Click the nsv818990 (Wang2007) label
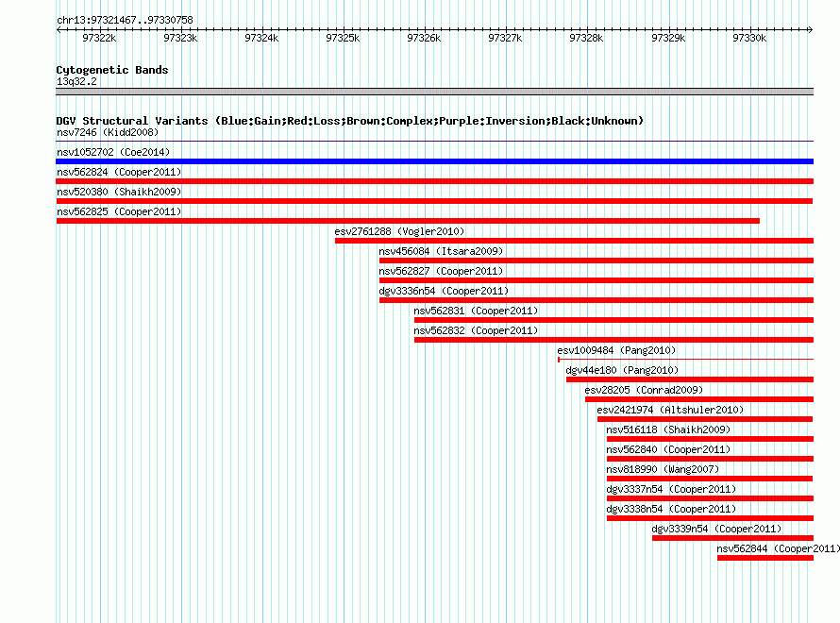 (x=663, y=469)
